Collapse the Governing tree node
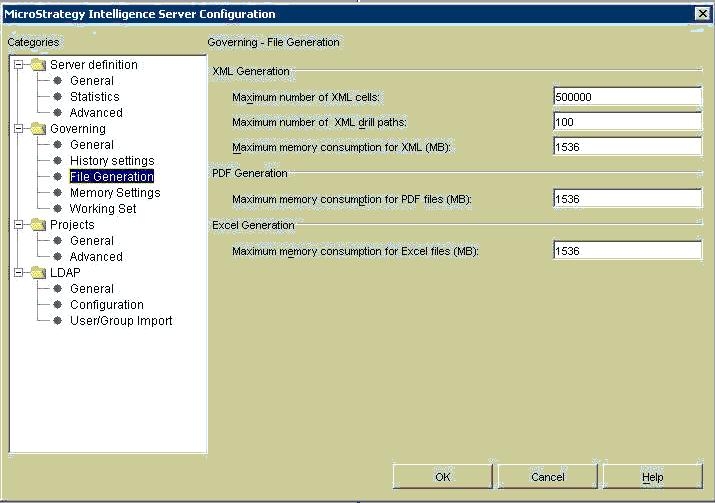This screenshot has width=715, height=503. point(18,129)
